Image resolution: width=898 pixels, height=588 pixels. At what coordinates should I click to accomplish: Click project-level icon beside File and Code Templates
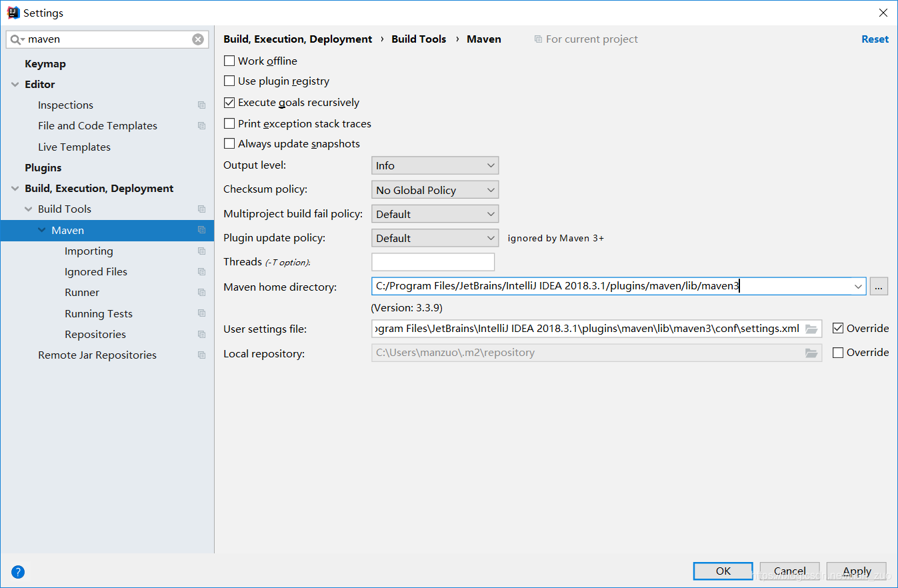click(201, 126)
